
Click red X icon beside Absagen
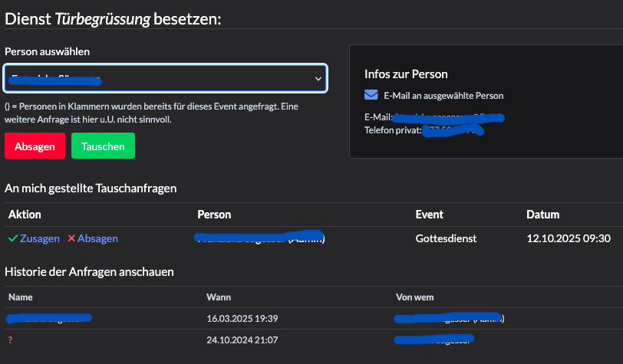point(71,238)
